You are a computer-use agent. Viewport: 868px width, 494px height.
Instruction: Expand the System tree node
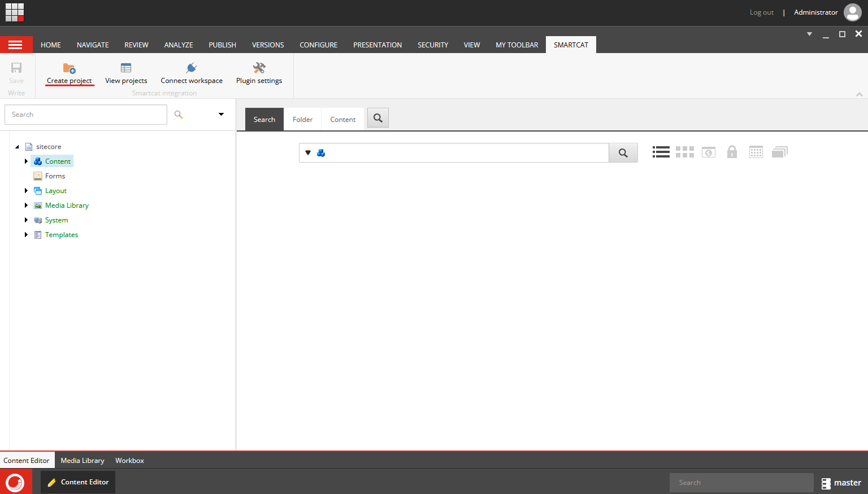click(26, 220)
